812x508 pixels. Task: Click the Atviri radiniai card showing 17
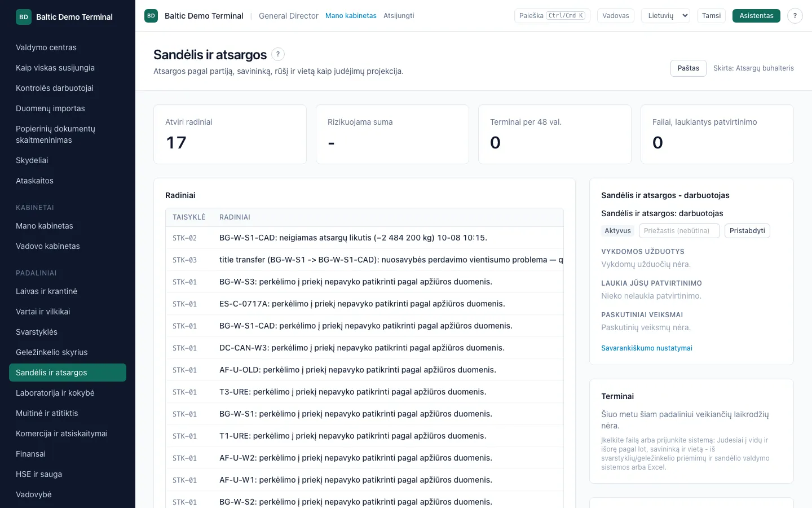point(230,134)
